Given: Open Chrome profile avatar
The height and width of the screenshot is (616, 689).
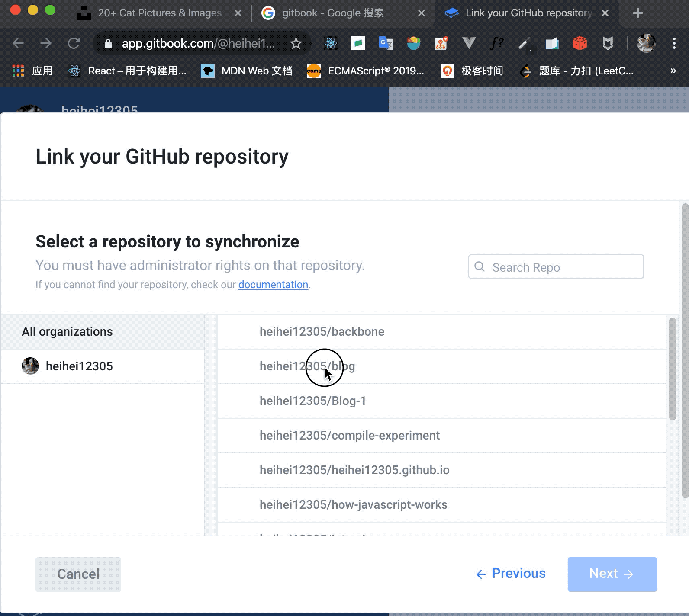Looking at the screenshot, I should click(647, 43).
